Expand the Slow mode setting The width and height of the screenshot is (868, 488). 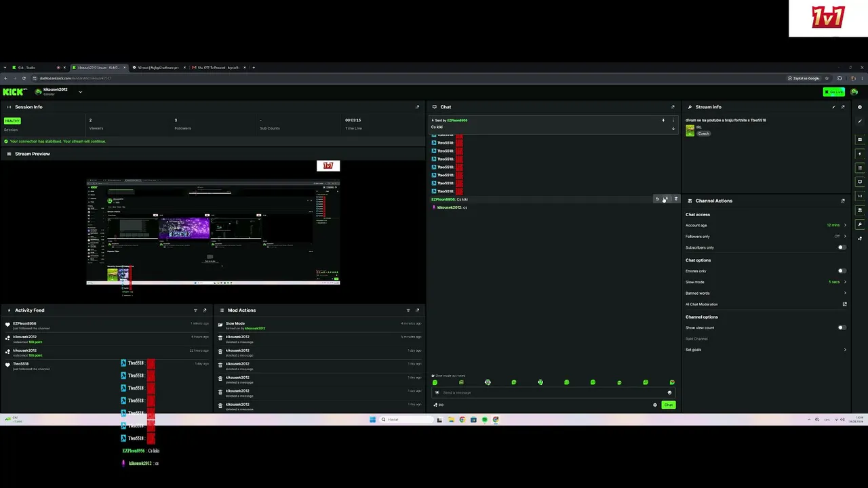(845, 282)
